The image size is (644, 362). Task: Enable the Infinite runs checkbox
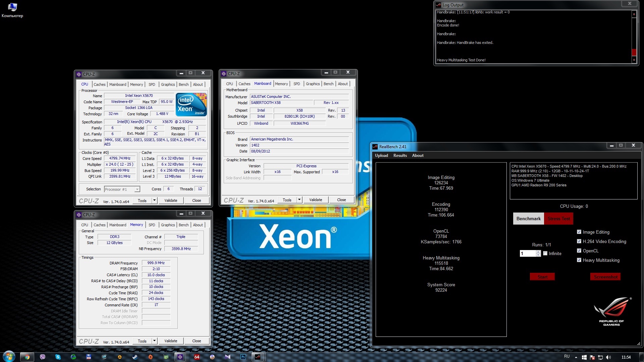click(545, 253)
